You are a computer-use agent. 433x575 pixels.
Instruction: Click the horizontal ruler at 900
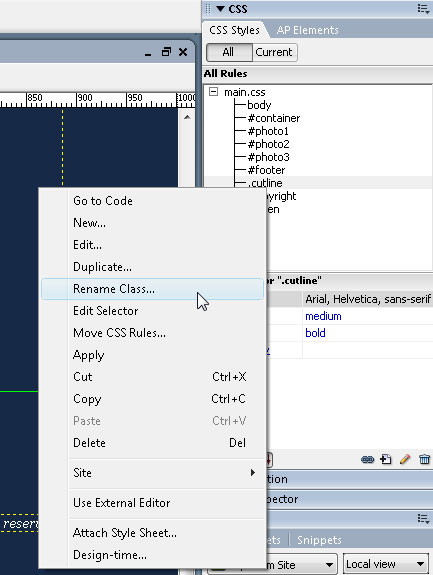85,98
